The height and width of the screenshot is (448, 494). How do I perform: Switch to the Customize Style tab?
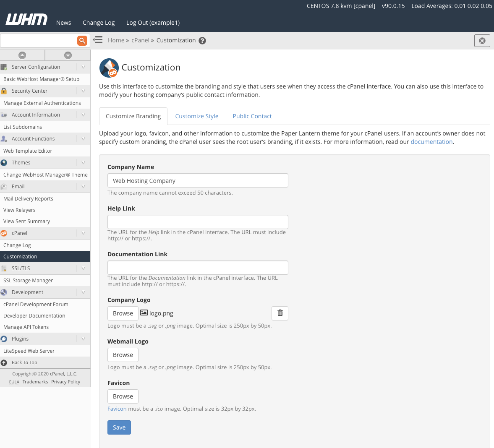[197, 116]
